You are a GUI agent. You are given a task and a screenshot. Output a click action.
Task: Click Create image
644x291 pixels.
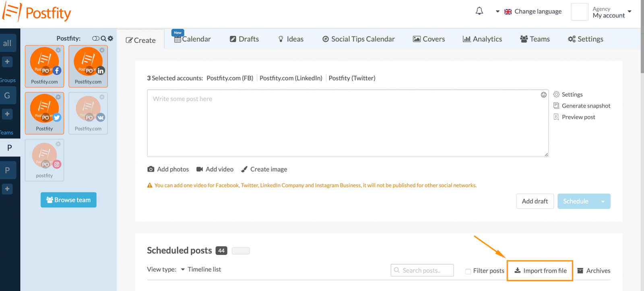coord(264,169)
